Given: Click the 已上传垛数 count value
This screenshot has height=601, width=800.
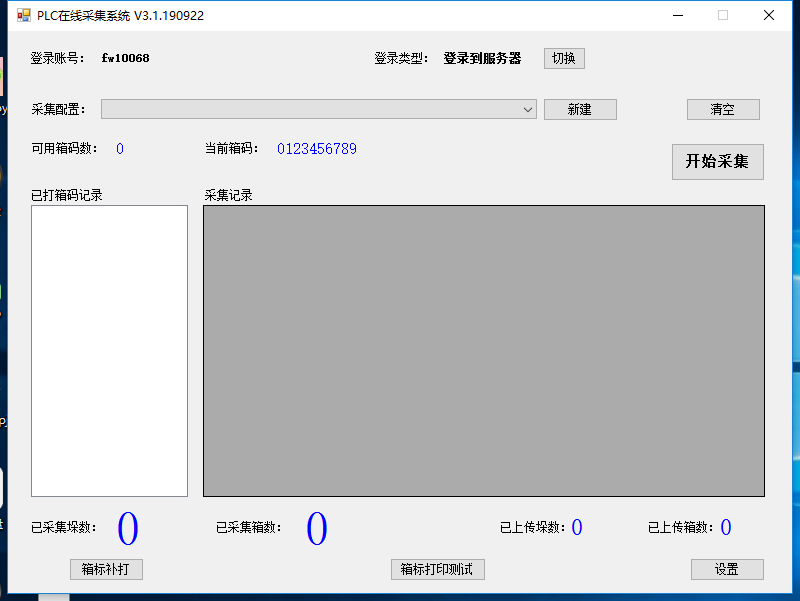Looking at the screenshot, I should coord(577,527).
